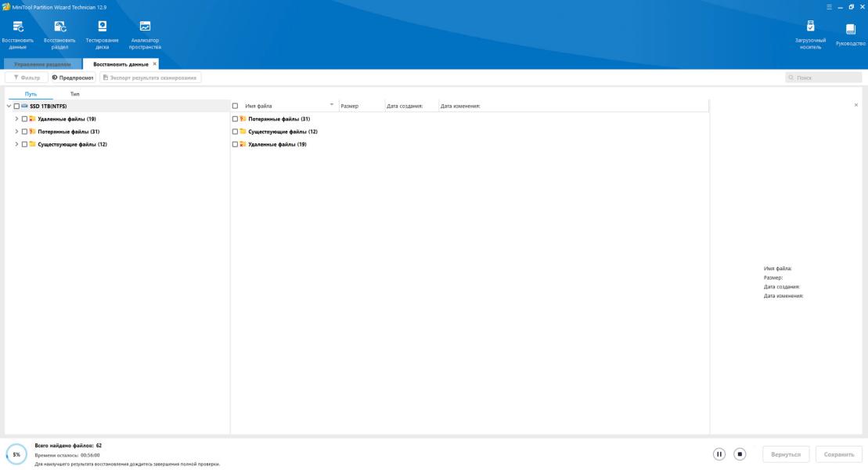
Task: Check Существующие файлы (12) in file list
Action: 235,132
